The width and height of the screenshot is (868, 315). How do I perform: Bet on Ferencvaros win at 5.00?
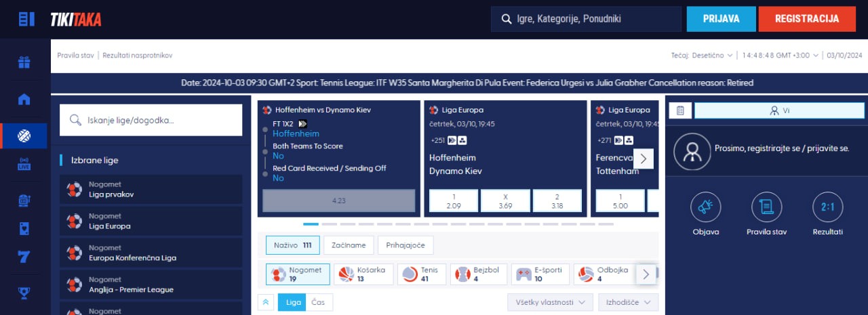620,201
